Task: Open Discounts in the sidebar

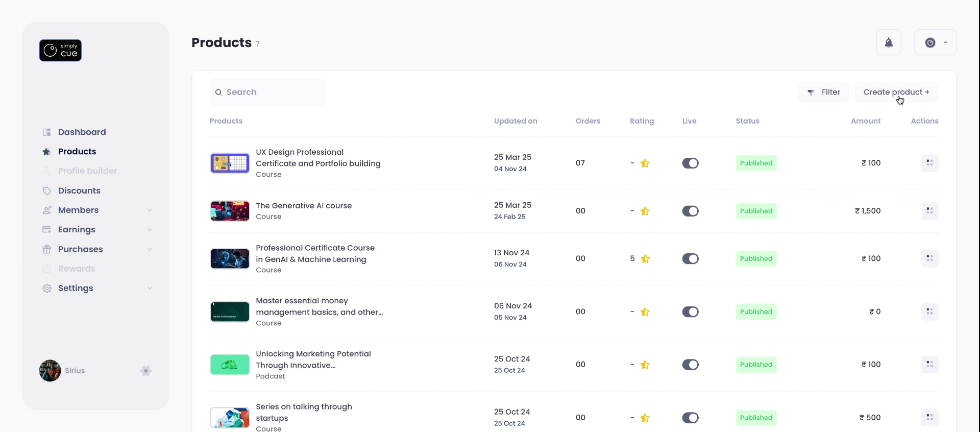Action: pos(79,191)
